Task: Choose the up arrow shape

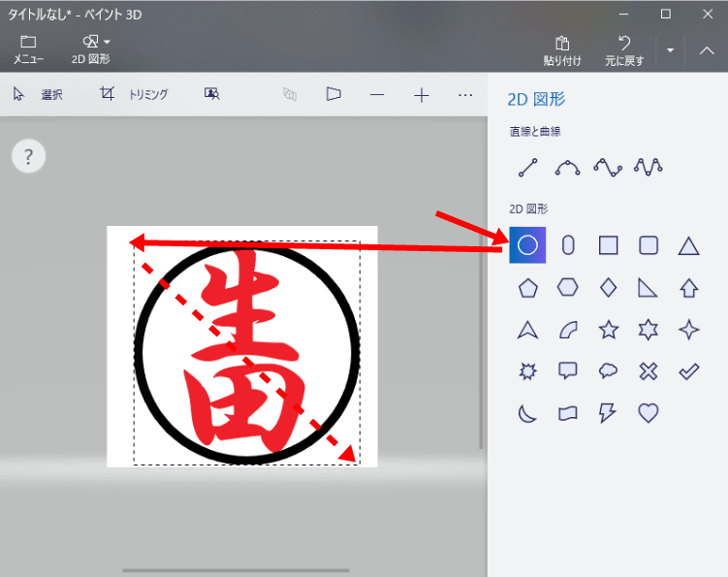Action: tap(688, 288)
